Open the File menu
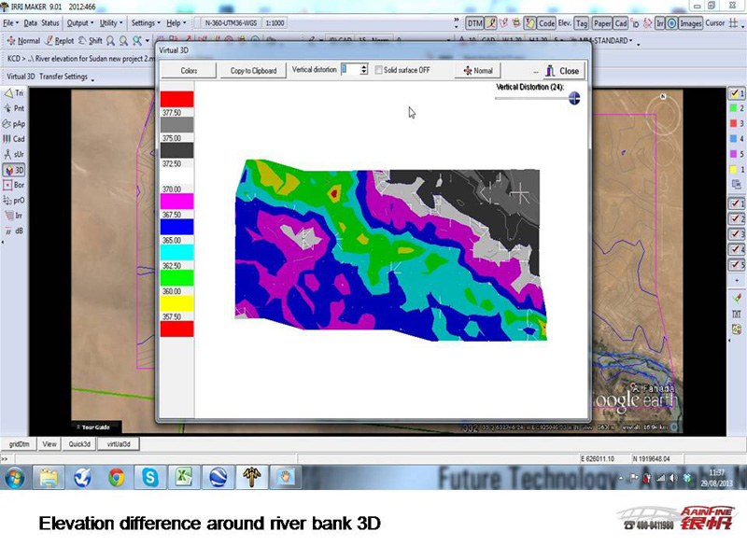The height and width of the screenshot is (560, 747). [x=10, y=22]
